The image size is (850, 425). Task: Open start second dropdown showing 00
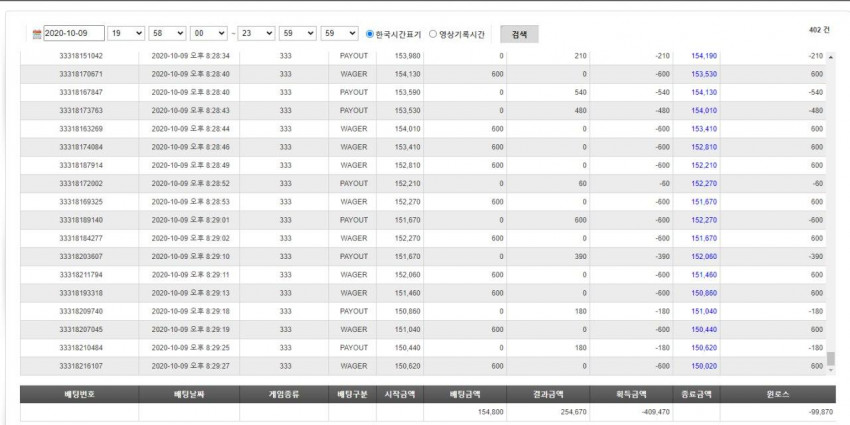208,33
